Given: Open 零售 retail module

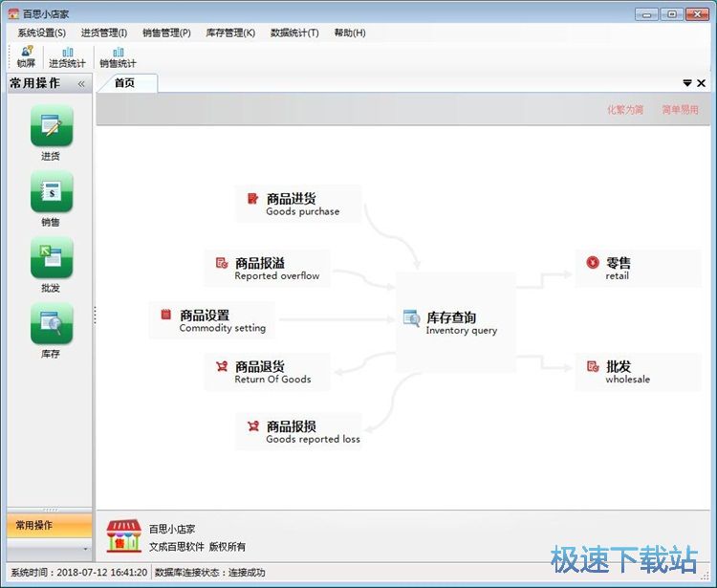Looking at the screenshot, I should tap(638, 269).
